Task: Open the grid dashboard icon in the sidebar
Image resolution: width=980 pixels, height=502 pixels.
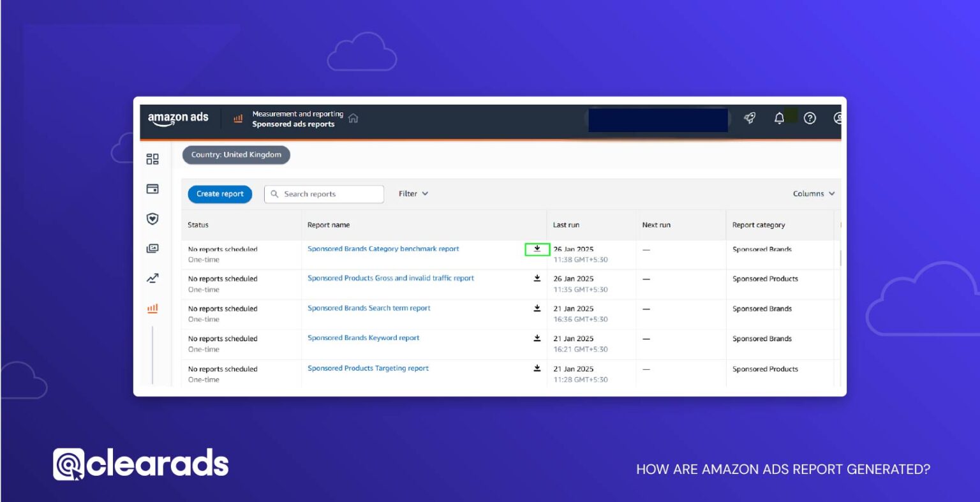Action: [152, 159]
